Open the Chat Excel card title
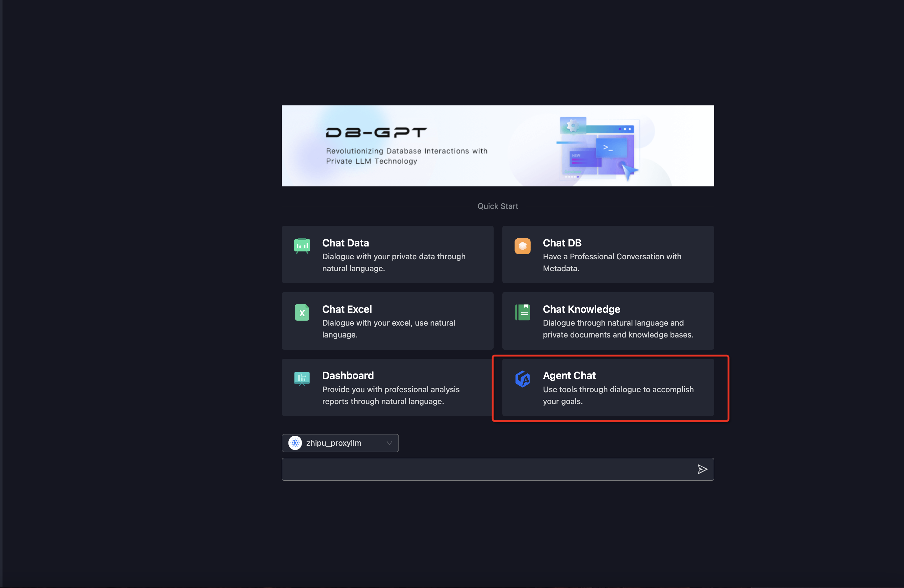This screenshot has height=588, width=904. click(x=347, y=309)
